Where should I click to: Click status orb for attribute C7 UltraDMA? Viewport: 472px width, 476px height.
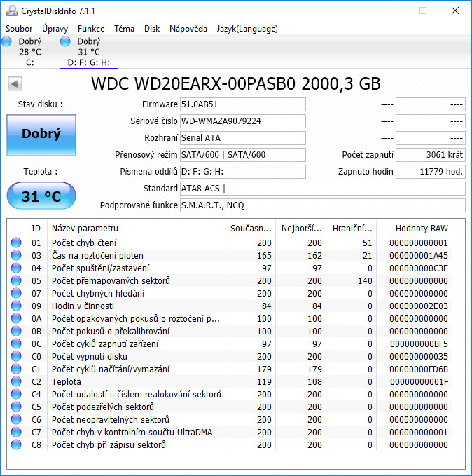(x=16, y=432)
